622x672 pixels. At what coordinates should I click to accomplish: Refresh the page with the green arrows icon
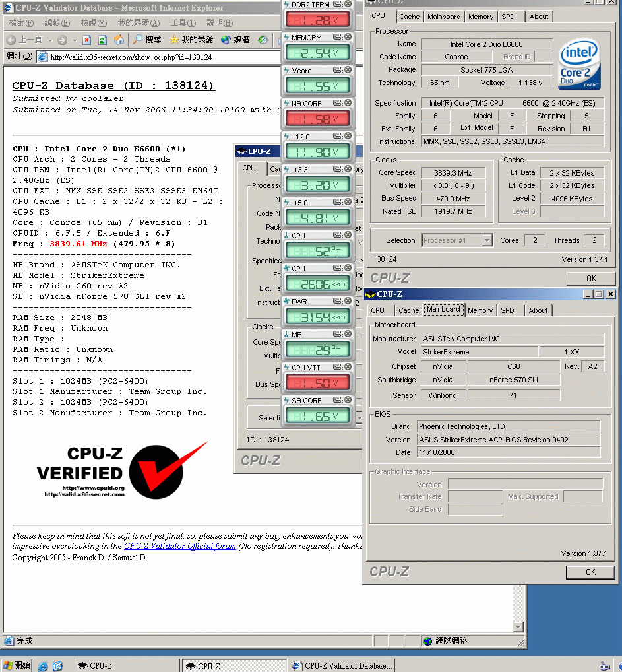click(x=102, y=40)
